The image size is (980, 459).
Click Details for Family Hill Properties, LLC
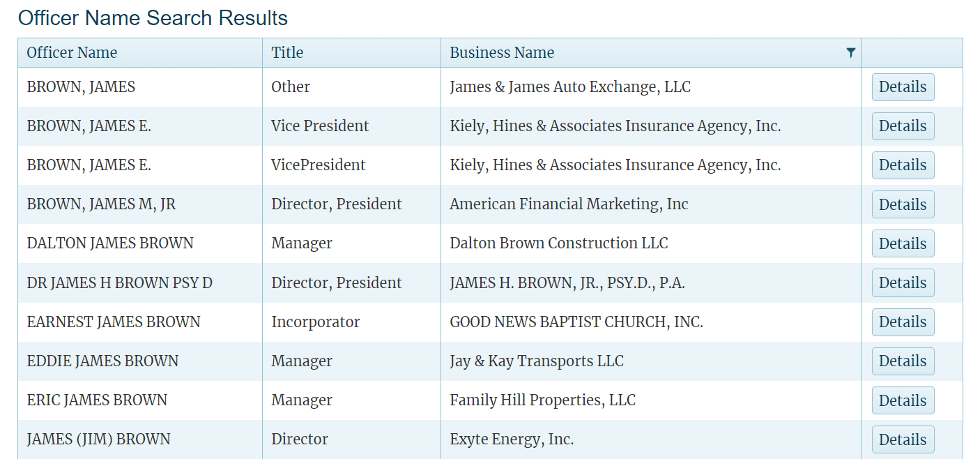tap(903, 400)
